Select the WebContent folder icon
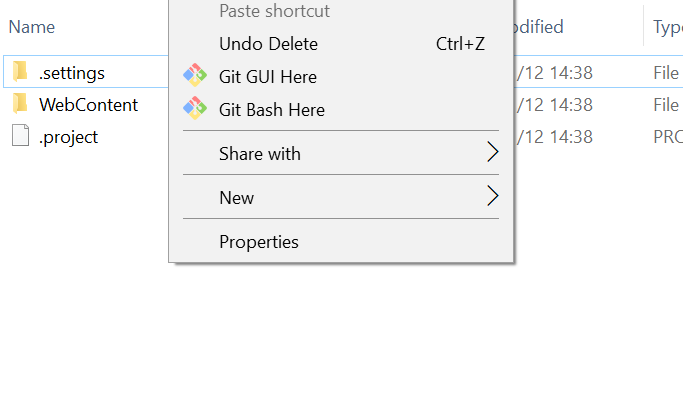 point(20,104)
